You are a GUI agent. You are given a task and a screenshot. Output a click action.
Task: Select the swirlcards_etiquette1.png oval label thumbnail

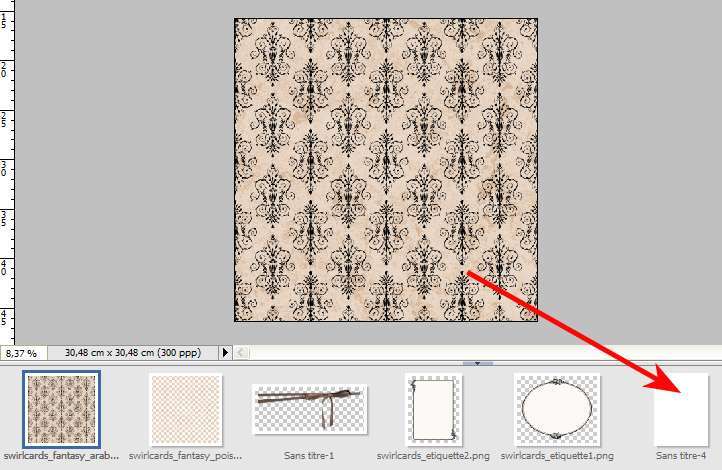(556, 409)
